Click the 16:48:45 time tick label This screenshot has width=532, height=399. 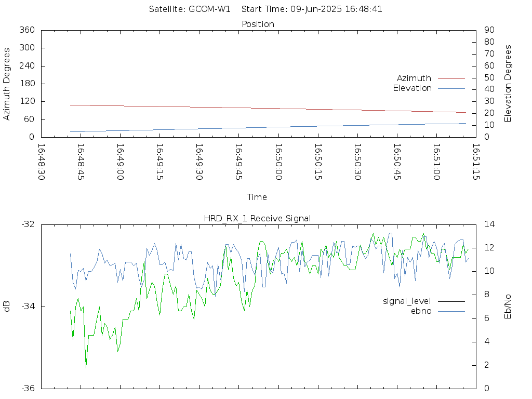[81, 162]
